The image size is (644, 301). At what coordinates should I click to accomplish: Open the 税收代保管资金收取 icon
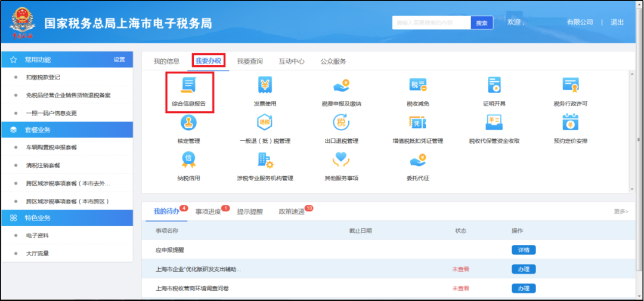[494, 122]
